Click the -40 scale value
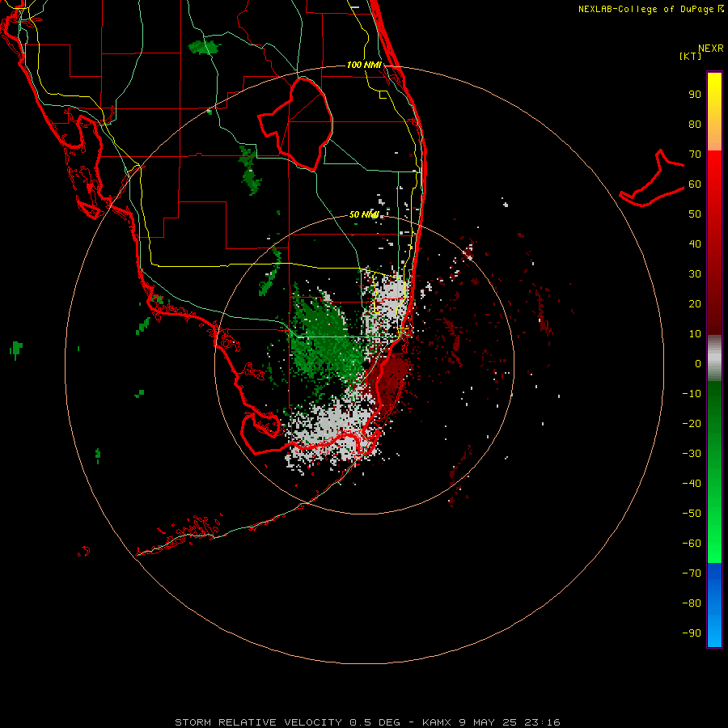The height and width of the screenshot is (728, 728). pos(692,484)
